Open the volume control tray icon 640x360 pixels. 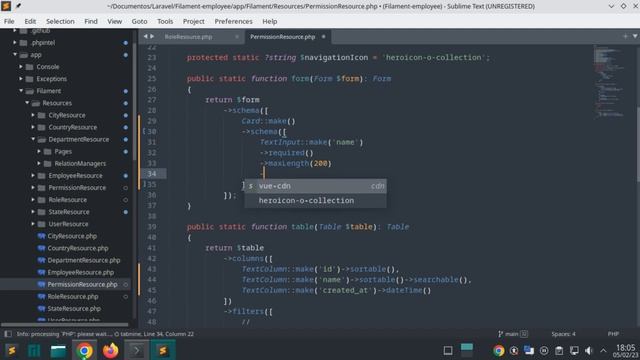pyautogui.click(x=589, y=351)
